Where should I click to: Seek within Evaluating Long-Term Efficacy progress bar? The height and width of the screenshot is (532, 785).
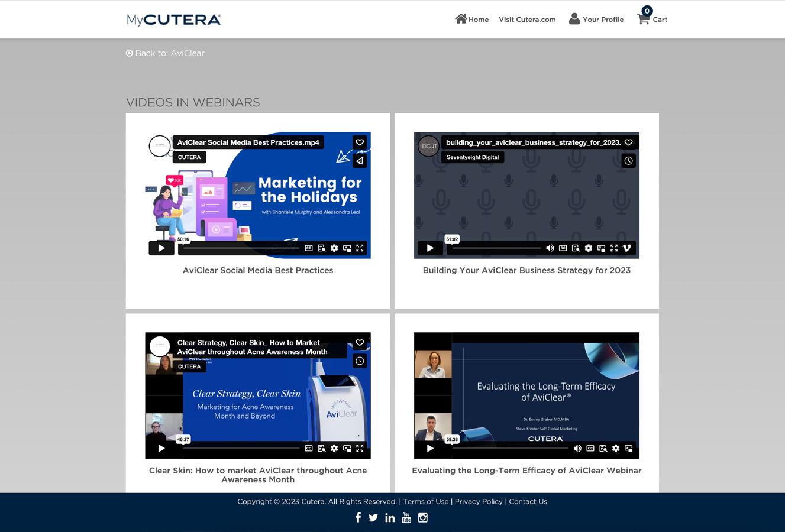click(x=510, y=449)
